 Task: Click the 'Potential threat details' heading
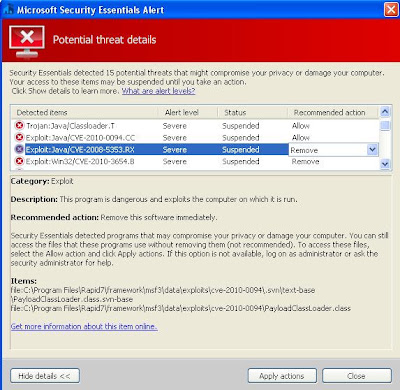[104, 40]
